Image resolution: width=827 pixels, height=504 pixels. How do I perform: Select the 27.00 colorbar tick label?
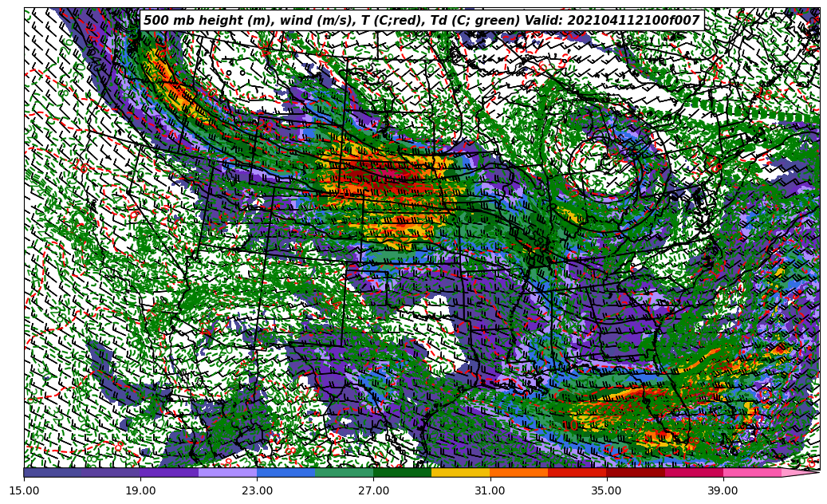[x=373, y=491]
